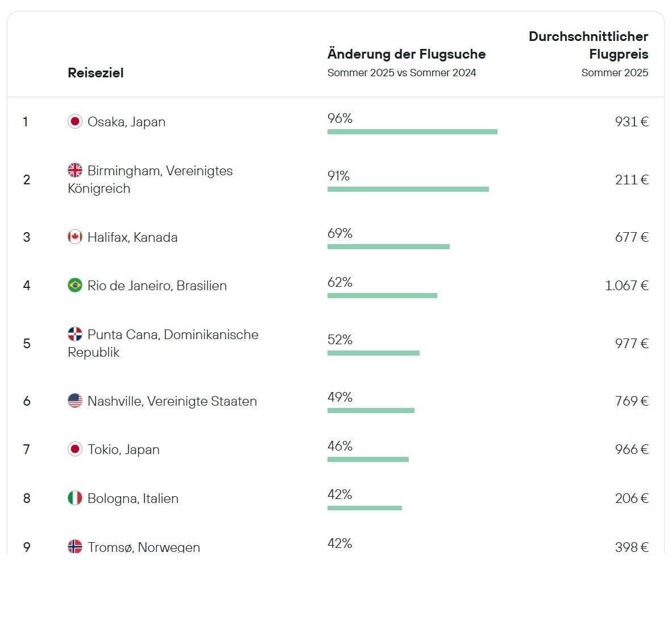Click the 931 € flight price
Screen dimensions: 672x623
pyautogui.click(x=631, y=122)
